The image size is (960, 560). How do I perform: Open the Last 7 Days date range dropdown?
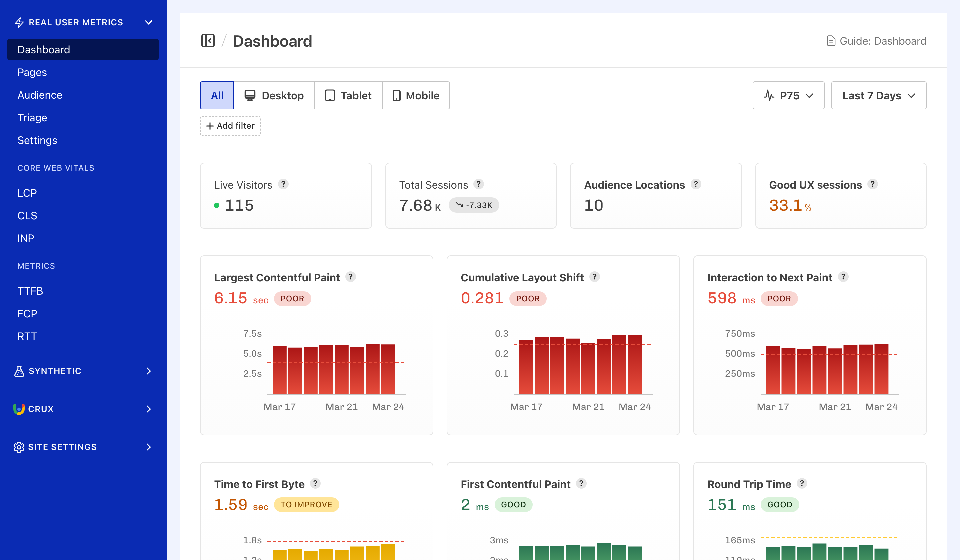pyautogui.click(x=878, y=95)
